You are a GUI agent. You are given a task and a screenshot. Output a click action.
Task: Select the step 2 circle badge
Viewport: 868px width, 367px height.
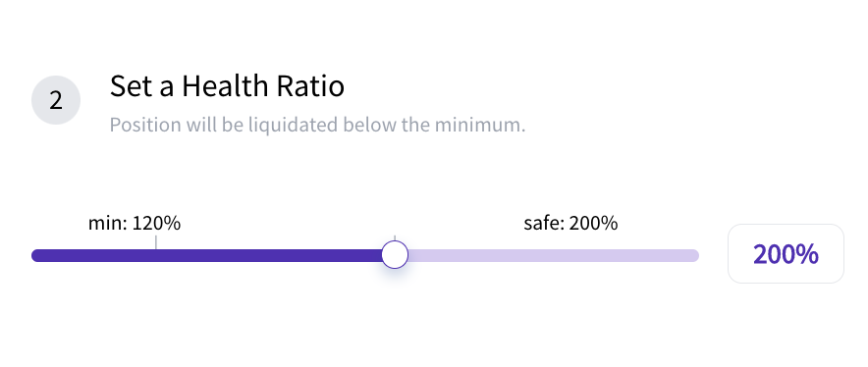(x=56, y=100)
